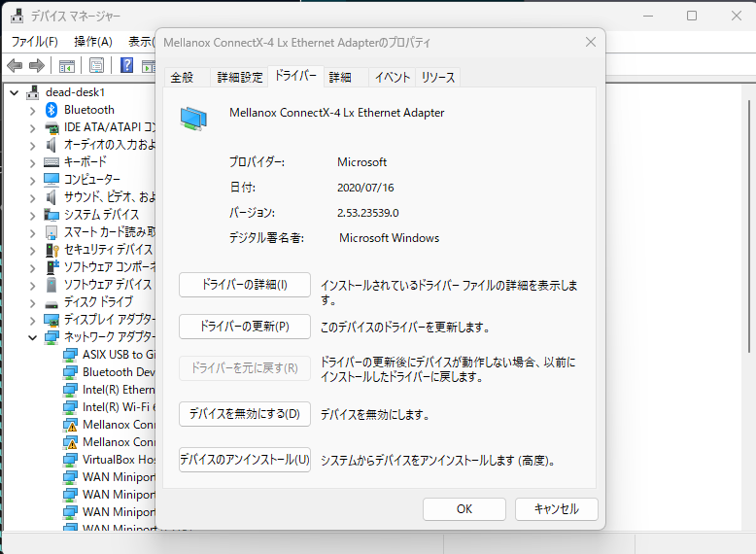This screenshot has height=554, width=756.
Task: Close the Mellanox properties dialog
Action: coord(591,43)
